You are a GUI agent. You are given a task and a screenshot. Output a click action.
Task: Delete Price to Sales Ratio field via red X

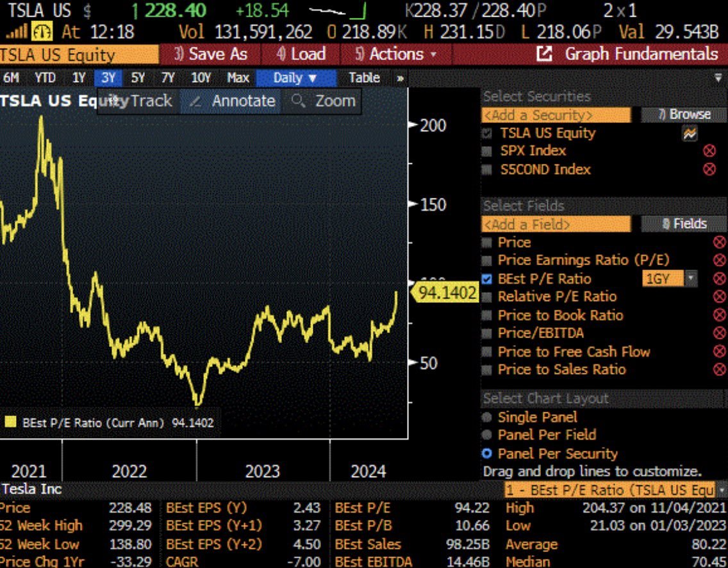pos(719,369)
